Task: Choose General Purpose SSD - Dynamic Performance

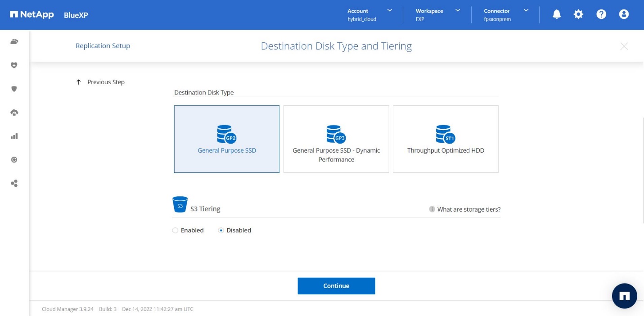Action: click(336, 139)
